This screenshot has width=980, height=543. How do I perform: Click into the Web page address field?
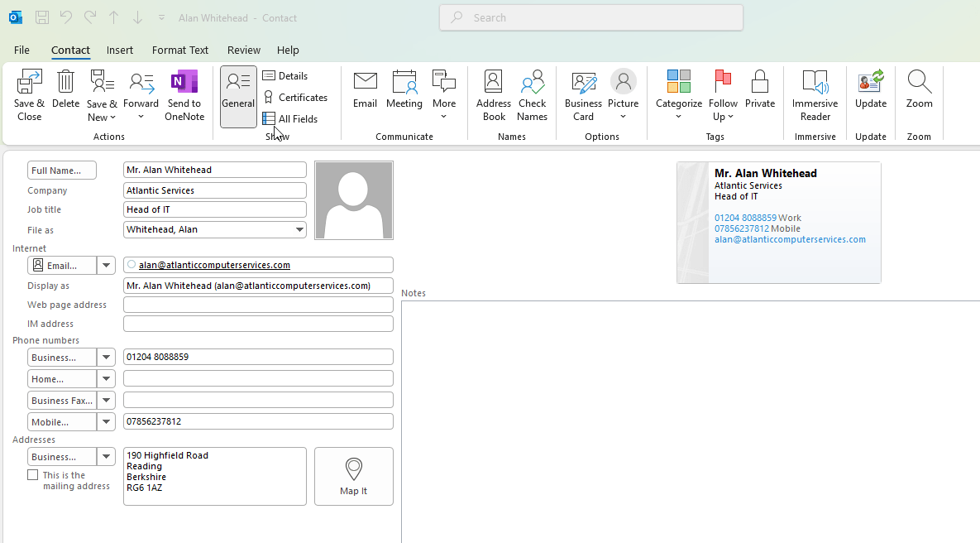click(x=257, y=305)
